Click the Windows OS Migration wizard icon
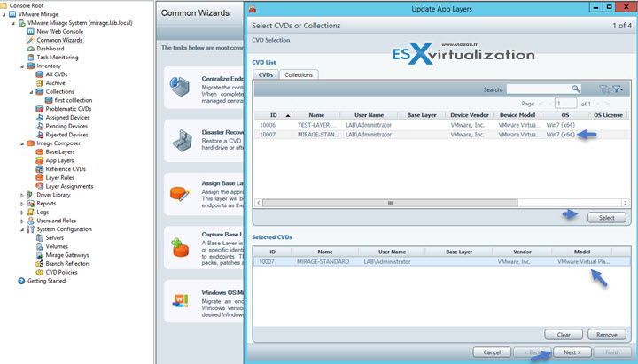This screenshot has height=364, width=638. 180,301
